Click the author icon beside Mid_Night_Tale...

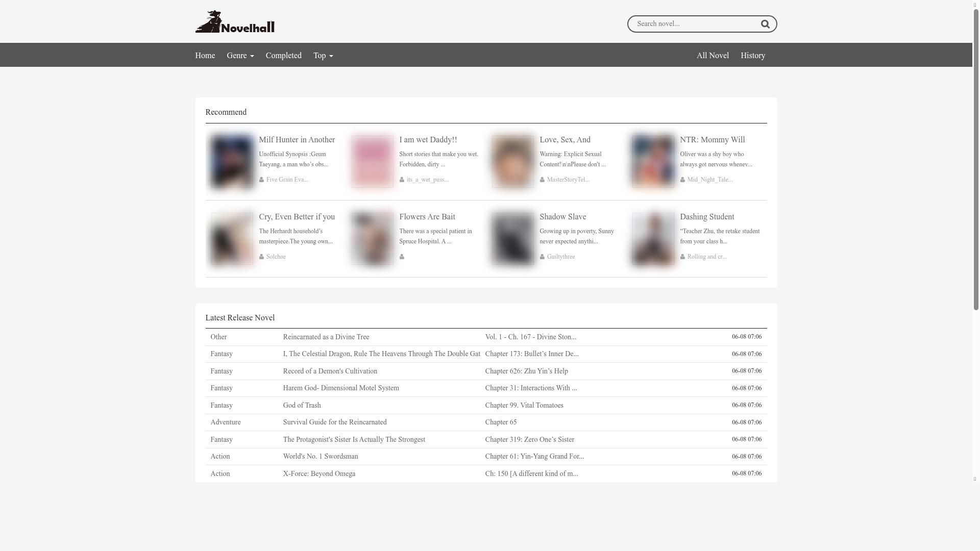tap(683, 180)
